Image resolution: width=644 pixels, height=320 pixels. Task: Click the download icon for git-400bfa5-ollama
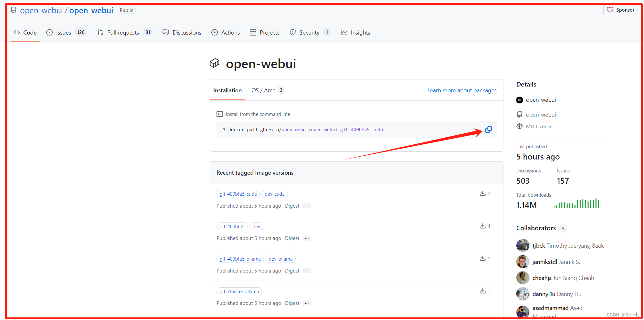point(482,258)
